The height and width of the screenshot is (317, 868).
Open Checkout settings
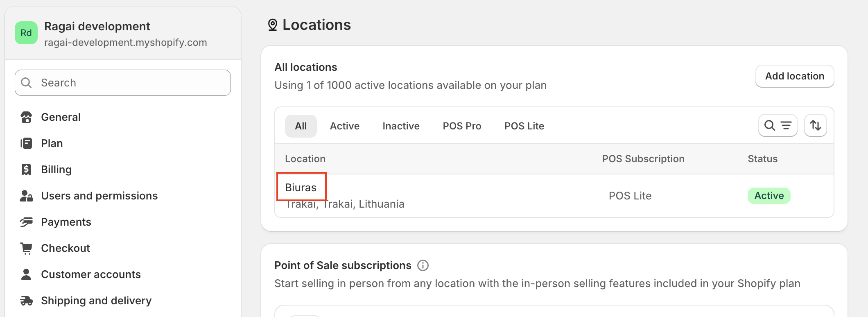coord(66,248)
